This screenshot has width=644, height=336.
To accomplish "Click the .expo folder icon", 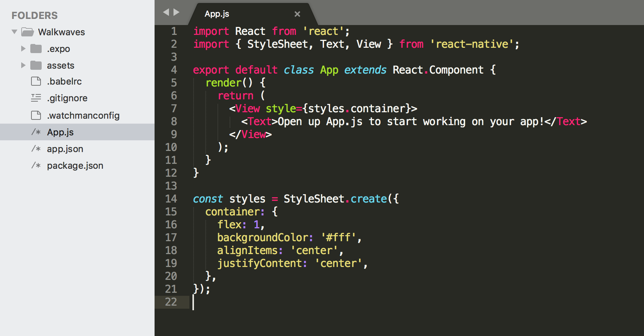I will pyautogui.click(x=36, y=49).
